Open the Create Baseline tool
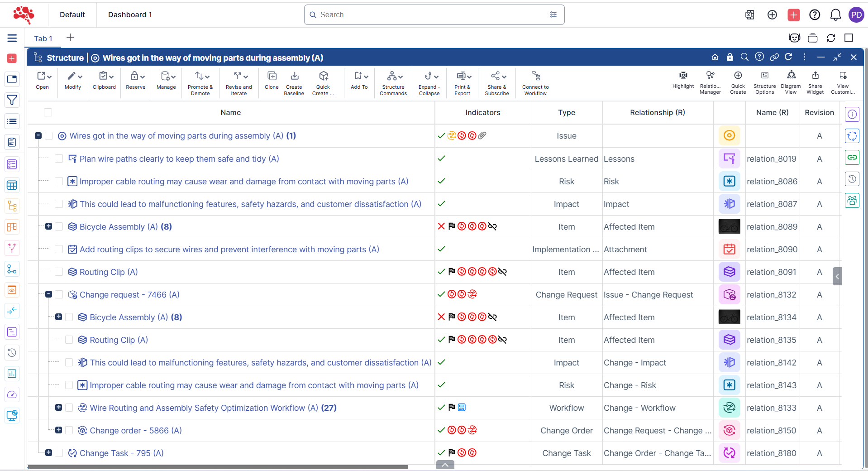 (x=294, y=76)
